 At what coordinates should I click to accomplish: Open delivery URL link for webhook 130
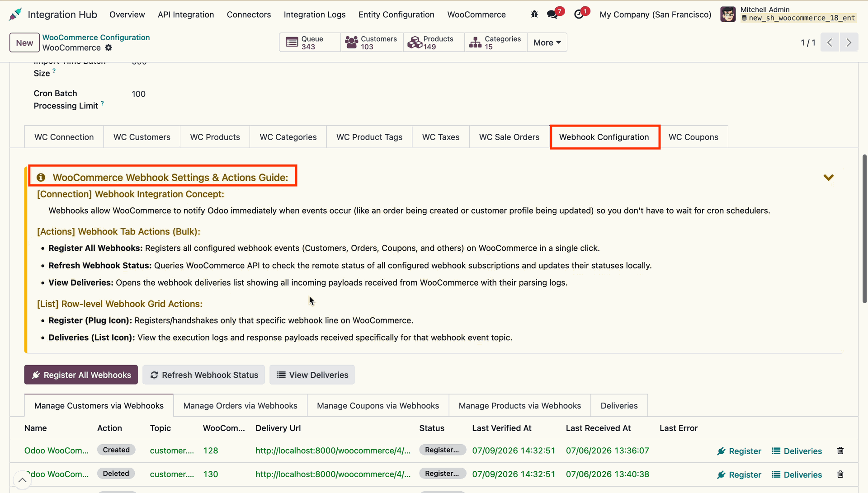point(333,474)
